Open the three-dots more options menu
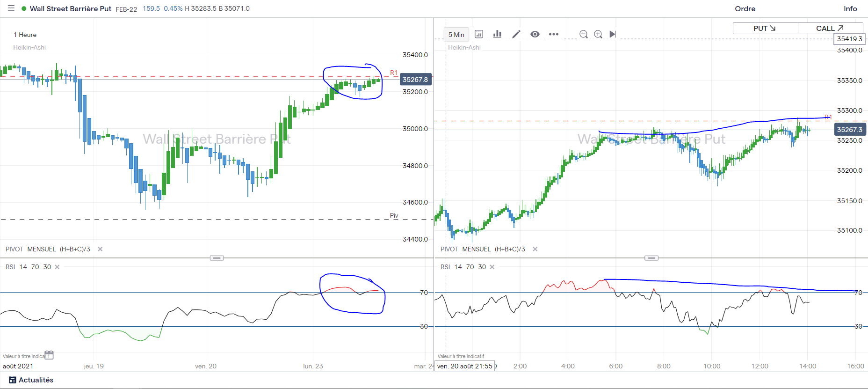 [554, 34]
